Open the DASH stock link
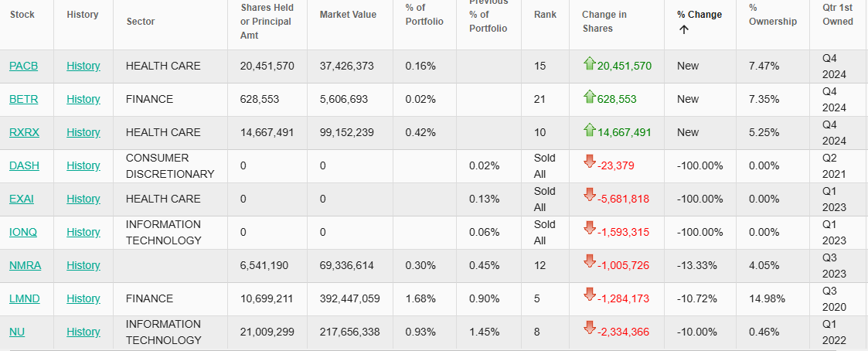Screen dimensions: 868x351 (x=25, y=165)
